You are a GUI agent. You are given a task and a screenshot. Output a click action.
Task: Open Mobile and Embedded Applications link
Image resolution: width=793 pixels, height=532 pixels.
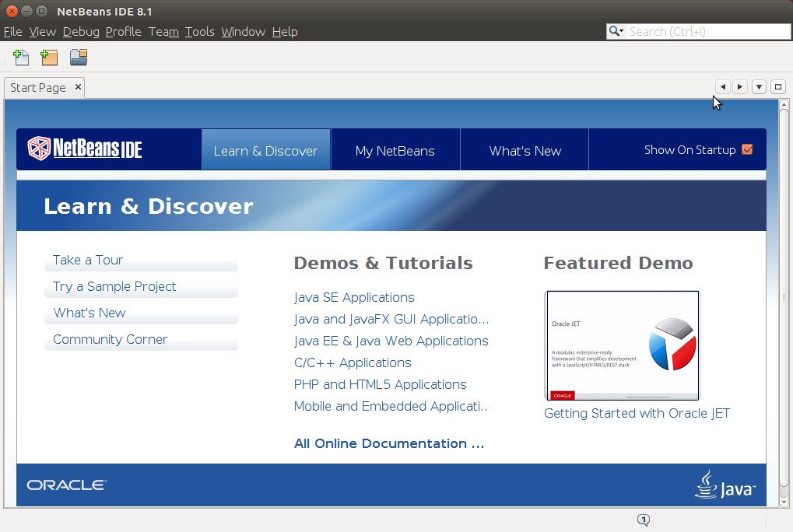pos(391,406)
